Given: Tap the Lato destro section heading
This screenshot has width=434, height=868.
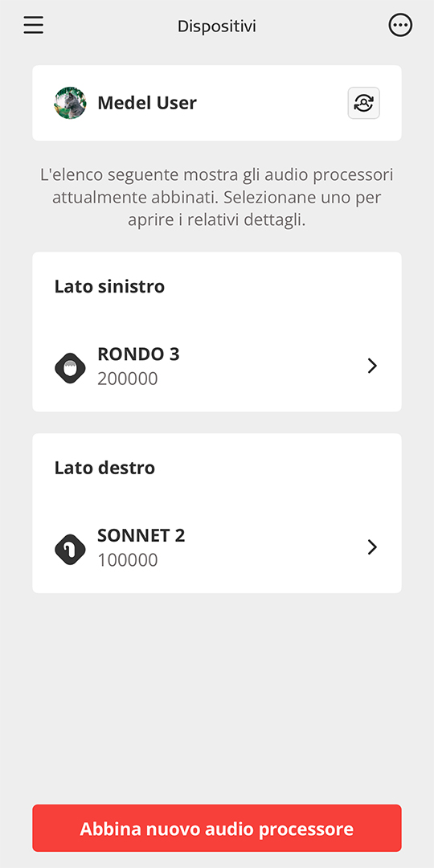Looking at the screenshot, I should pos(104,469).
